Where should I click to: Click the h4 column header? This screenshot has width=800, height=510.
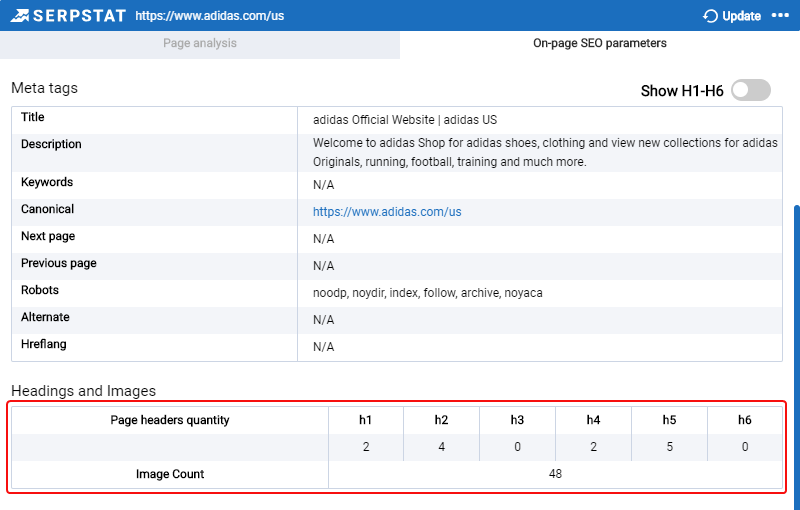[x=593, y=420]
